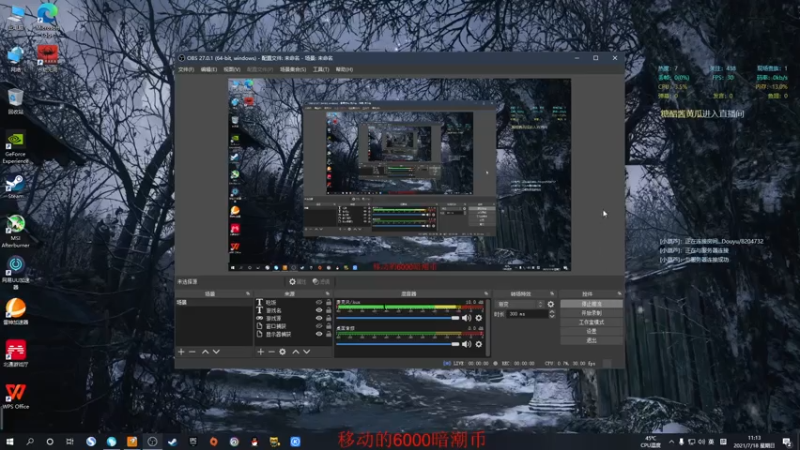Open the 编辑 (Edit) menu in OBS
Image resolution: width=800 pixels, height=450 pixels.
(x=208, y=69)
